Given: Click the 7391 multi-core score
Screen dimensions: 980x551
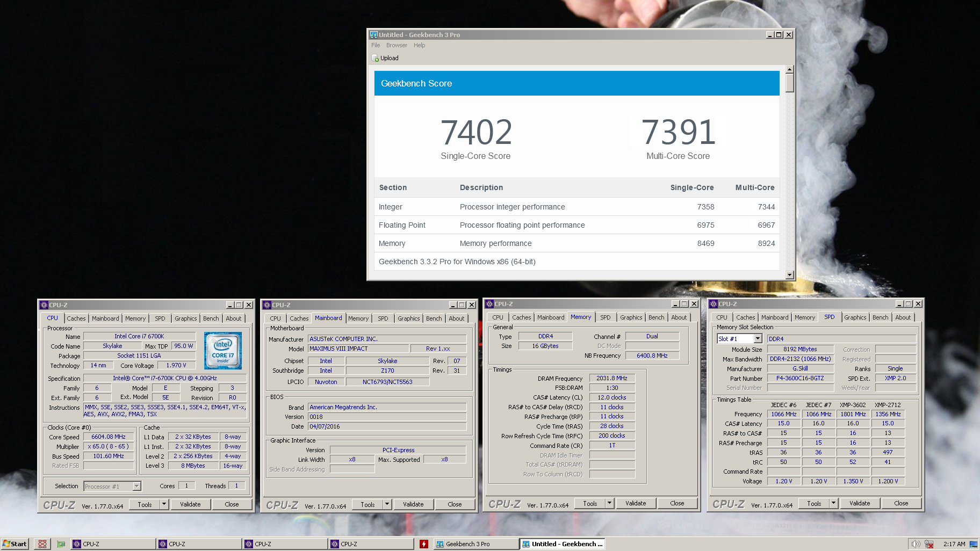Looking at the screenshot, I should pyautogui.click(x=679, y=132).
